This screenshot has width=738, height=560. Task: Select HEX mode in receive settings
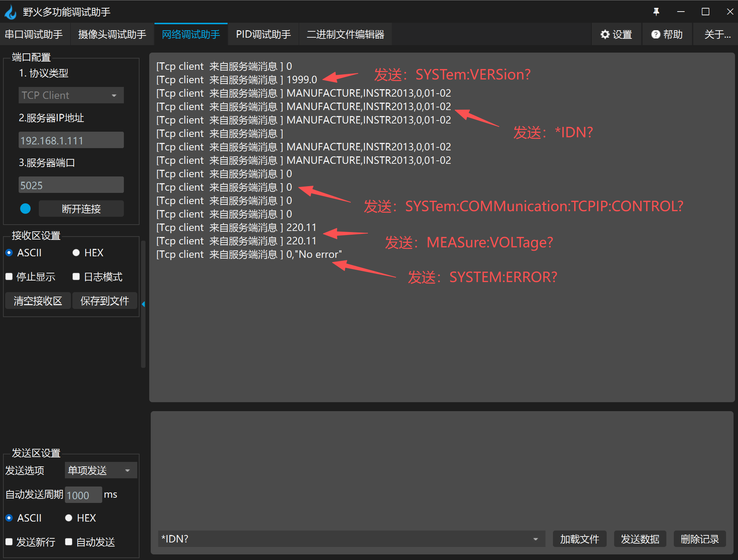pos(76,253)
